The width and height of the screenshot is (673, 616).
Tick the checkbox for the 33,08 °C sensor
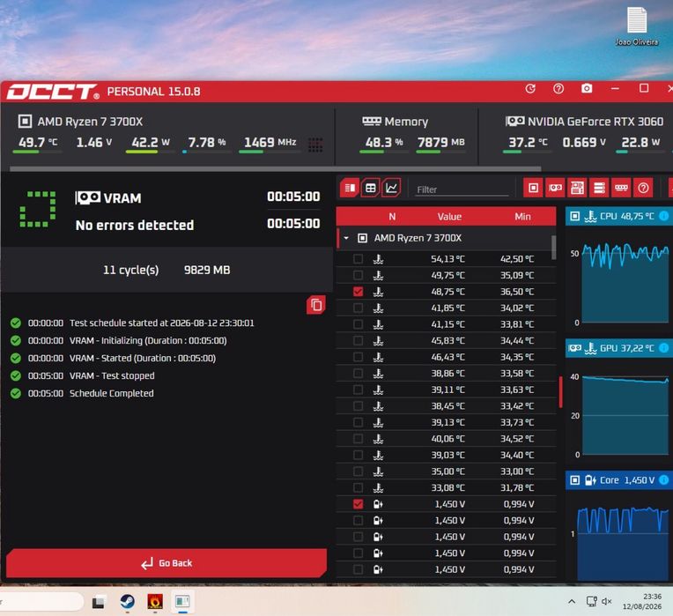pyautogui.click(x=358, y=487)
